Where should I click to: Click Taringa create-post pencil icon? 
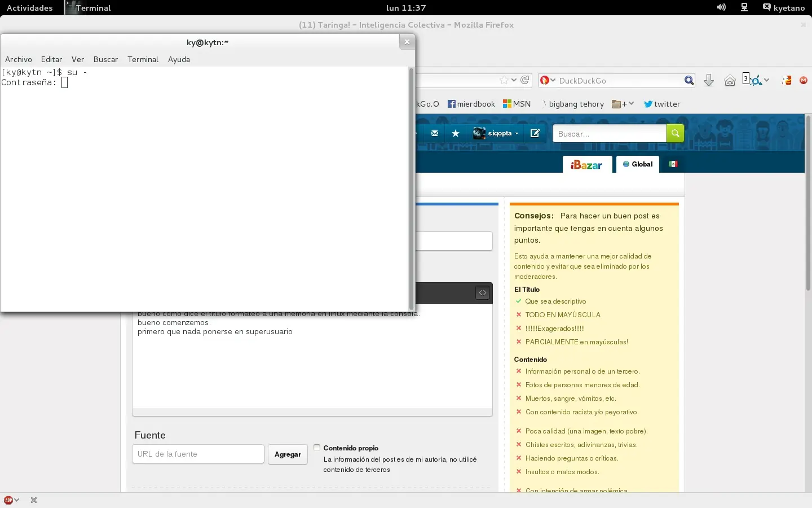[x=535, y=133]
